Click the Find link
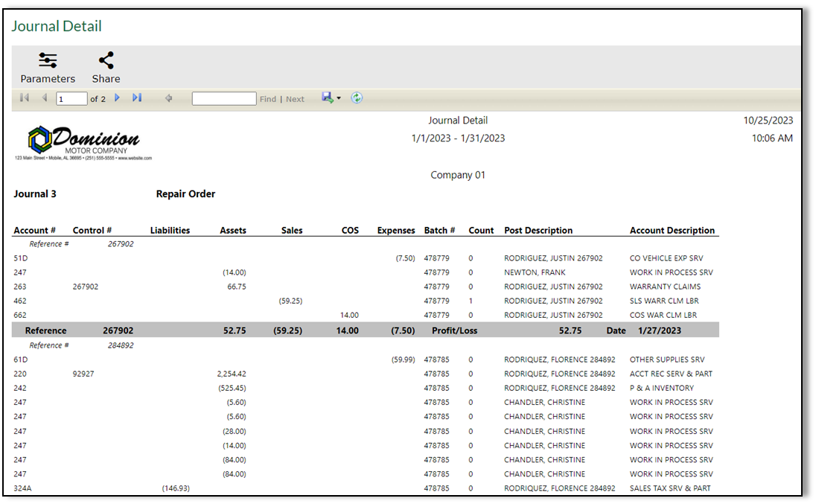The width and height of the screenshot is (816, 504). tap(267, 98)
